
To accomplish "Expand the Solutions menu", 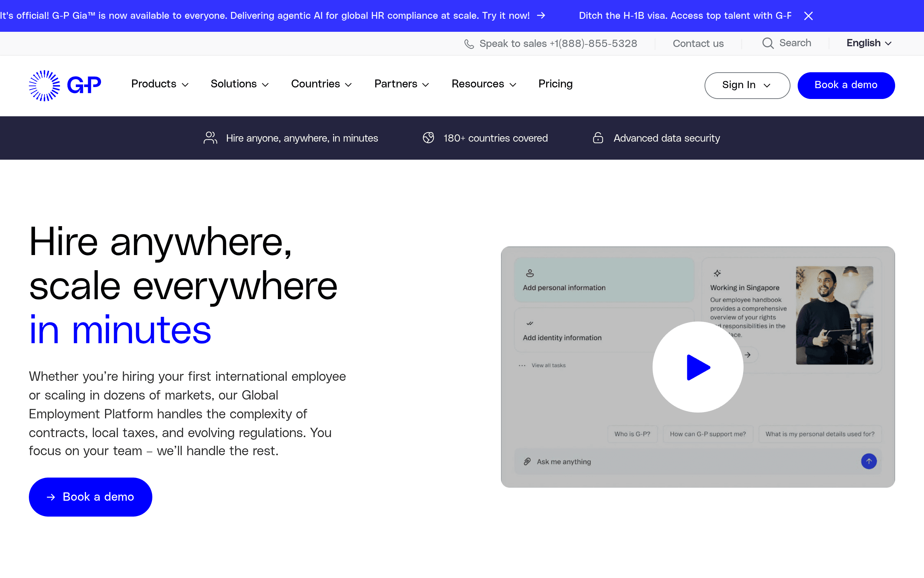I will tap(240, 84).
